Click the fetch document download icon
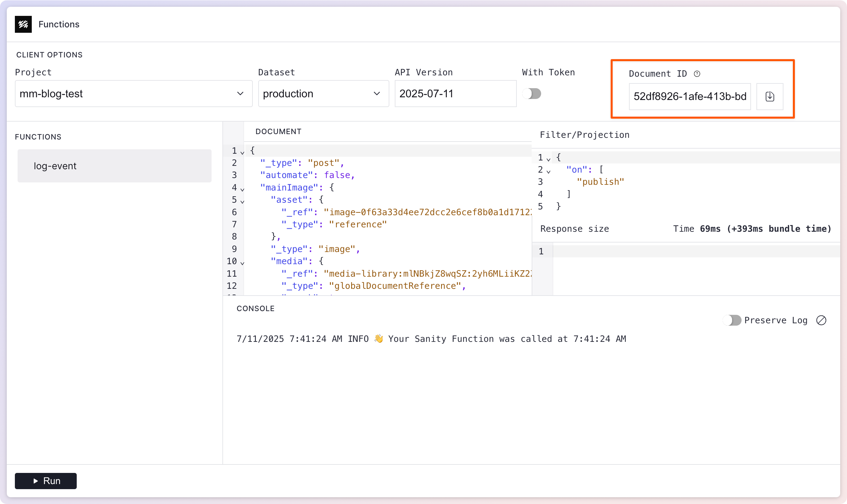This screenshot has height=504, width=847. 770,97
